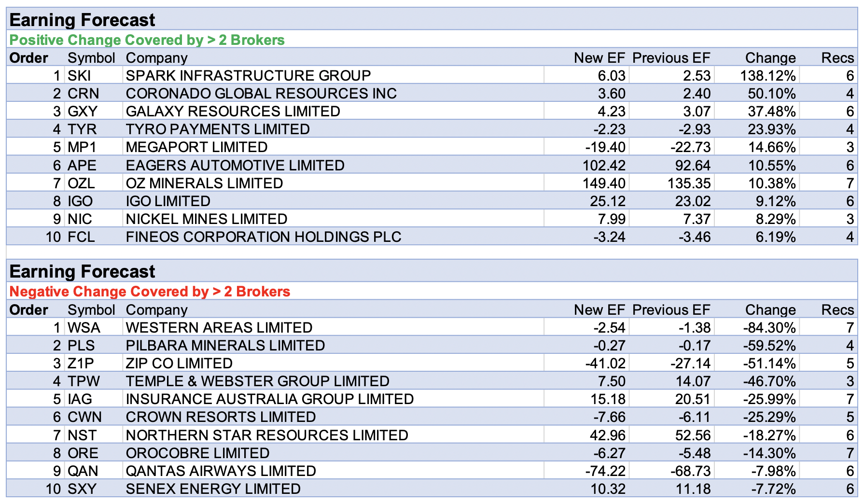Select the Temple & Webster Group cell
Viewport: 864px width, 504px height.
click(x=257, y=381)
